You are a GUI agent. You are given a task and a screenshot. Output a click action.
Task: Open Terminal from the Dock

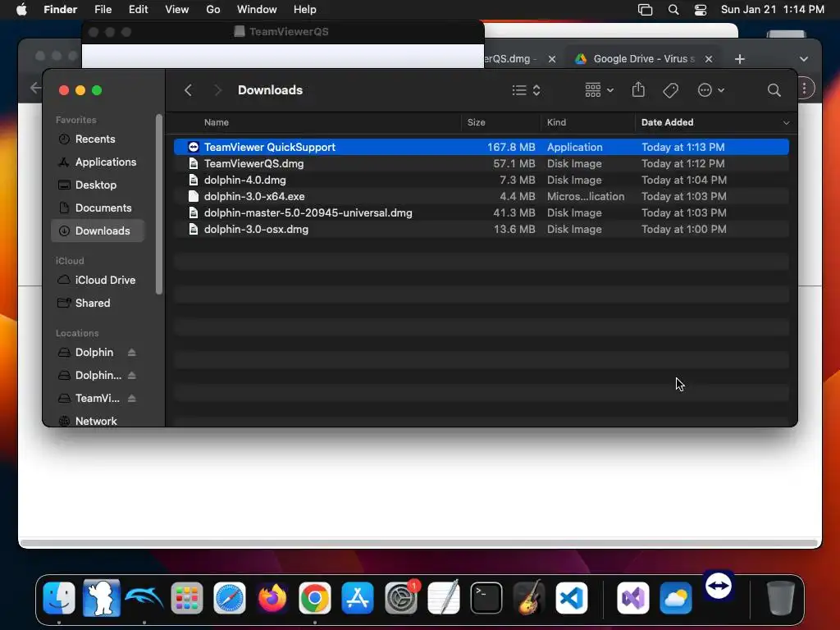(x=486, y=597)
